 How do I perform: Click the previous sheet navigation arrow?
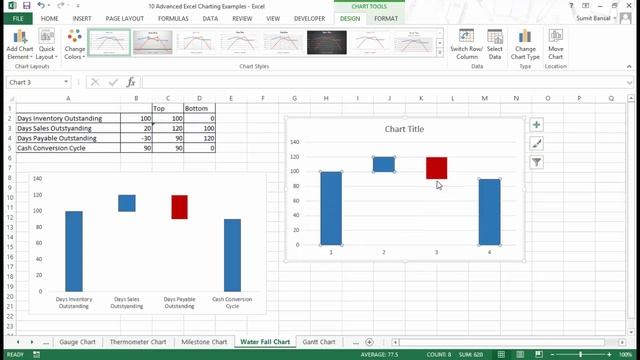18,342
